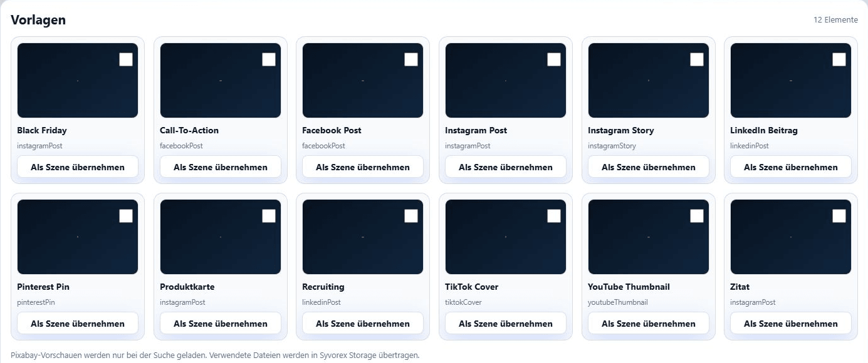Tick the Black Friday template checkbox
The image size is (868, 363).
(x=126, y=59)
